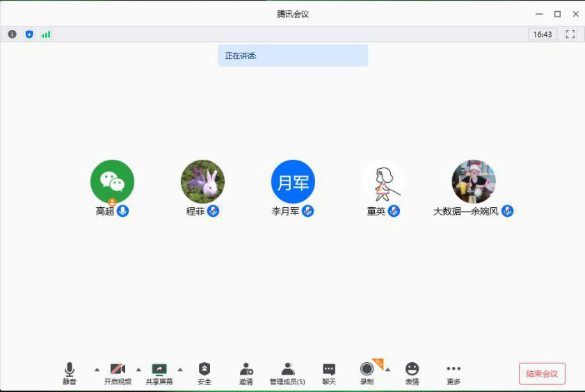The height and width of the screenshot is (392, 585).
Task: Click the 结束会议 end meeting button
Action: [x=542, y=373]
